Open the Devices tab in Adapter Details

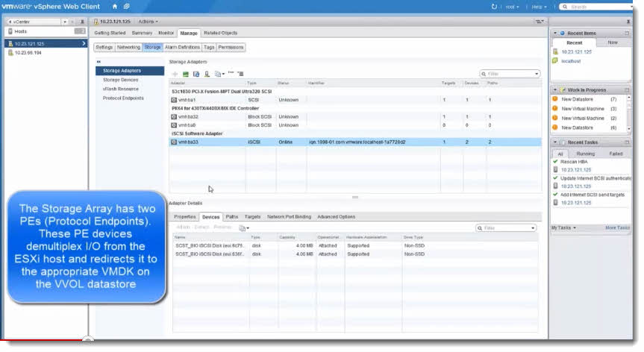click(210, 216)
